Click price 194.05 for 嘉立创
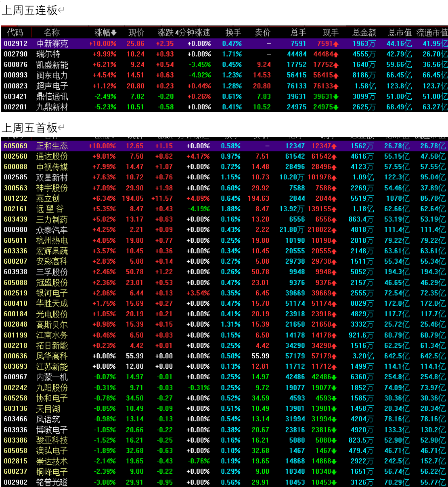448x487 pixels. click(x=133, y=199)
